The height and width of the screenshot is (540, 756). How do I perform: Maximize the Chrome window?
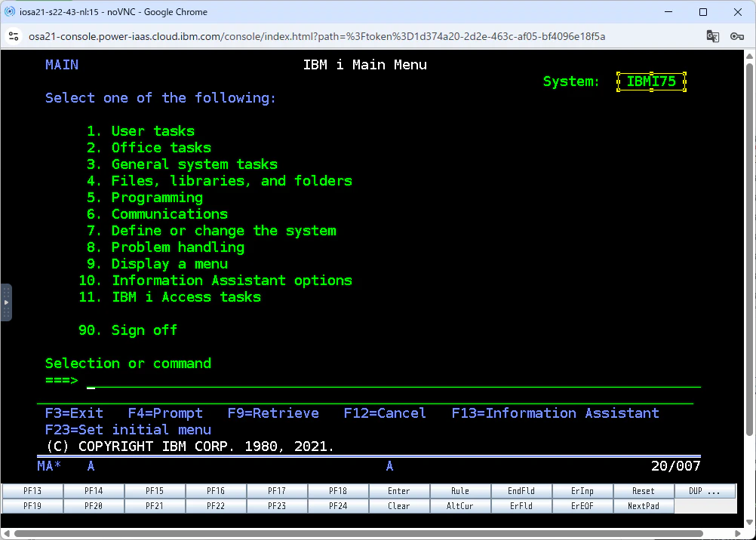tap(703, 12)
